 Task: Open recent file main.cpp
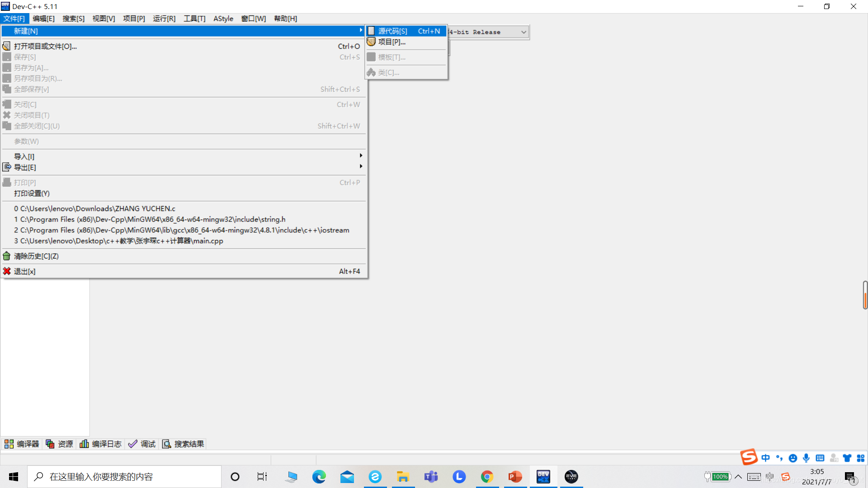pos(183,241)
